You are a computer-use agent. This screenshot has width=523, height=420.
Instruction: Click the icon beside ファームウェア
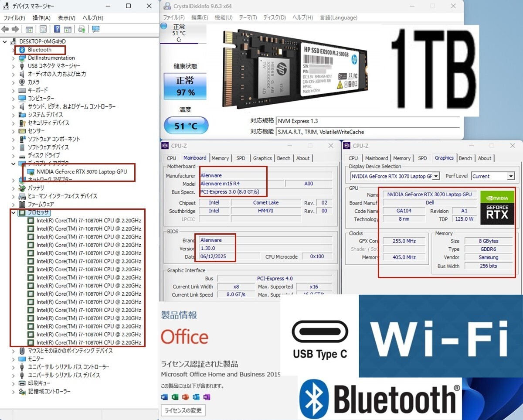click(x=22, y=204)
